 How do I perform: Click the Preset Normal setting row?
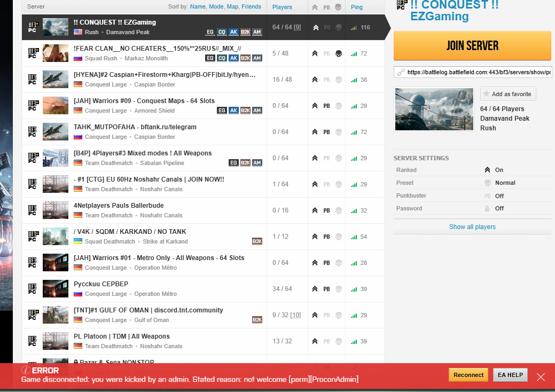(472, 183)
